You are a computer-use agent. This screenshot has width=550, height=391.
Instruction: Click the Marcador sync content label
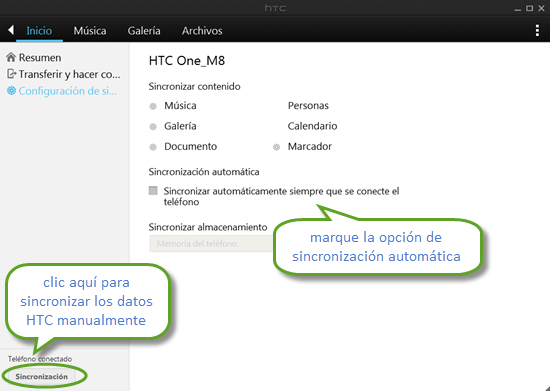pos(310,146)
